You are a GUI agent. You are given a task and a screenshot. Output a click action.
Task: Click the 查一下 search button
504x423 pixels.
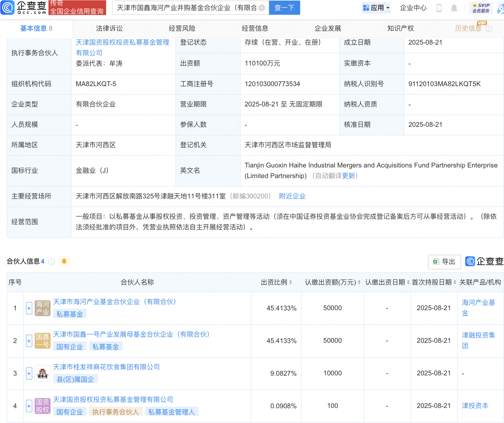click(284, 8)
